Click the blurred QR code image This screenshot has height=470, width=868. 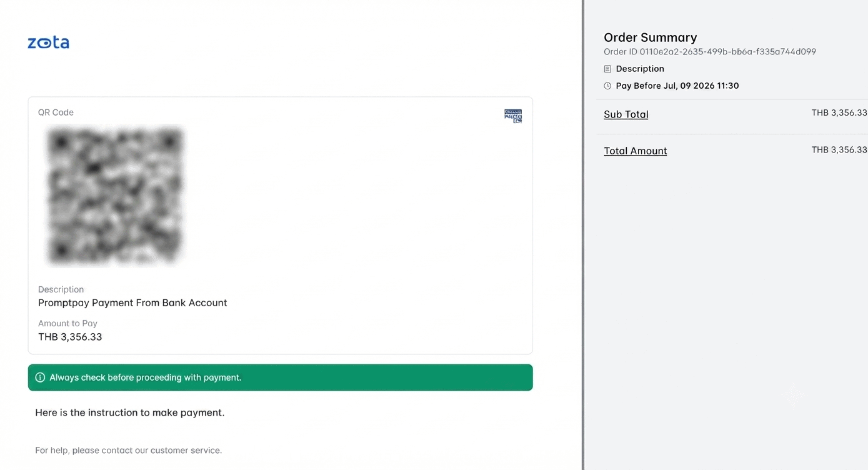tap(116, 196)
